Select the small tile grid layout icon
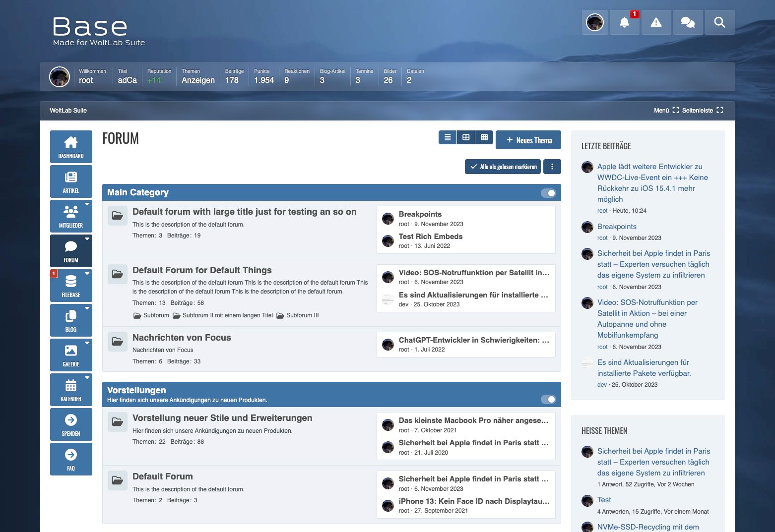 click(x=484, y=137)
